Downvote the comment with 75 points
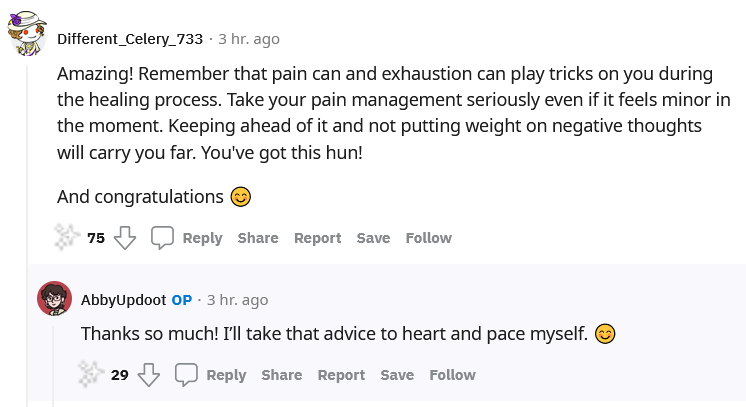 [x=125, y=238]
